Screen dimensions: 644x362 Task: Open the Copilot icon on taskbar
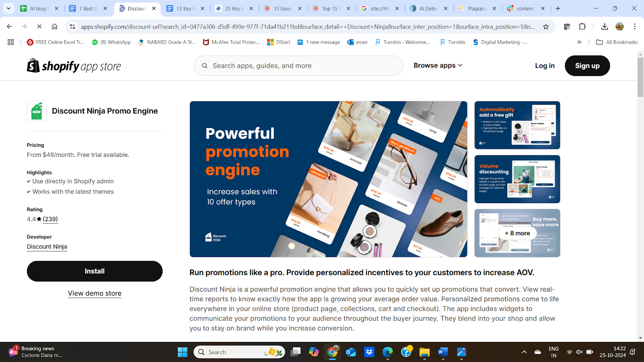pos(314,352)
